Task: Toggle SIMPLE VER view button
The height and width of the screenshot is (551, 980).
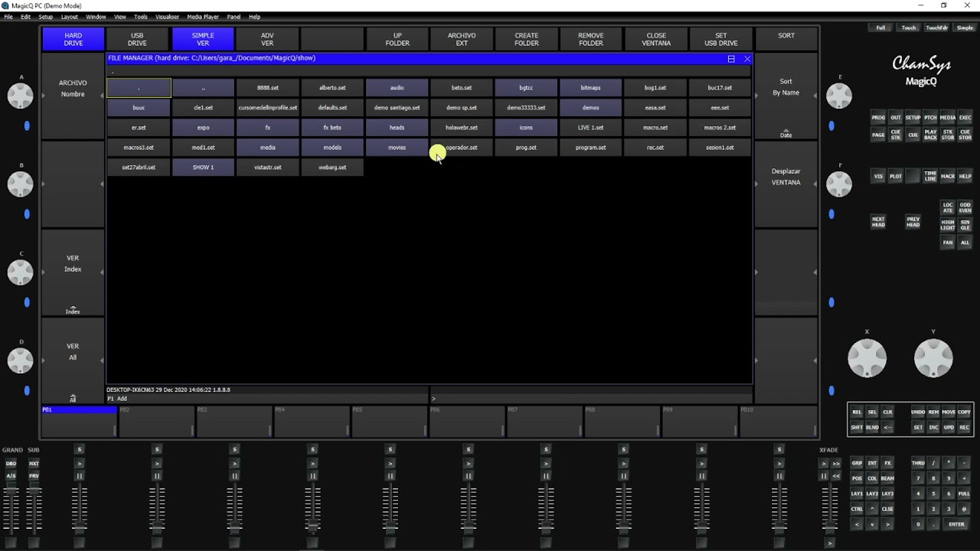Action: pos(203,39)
